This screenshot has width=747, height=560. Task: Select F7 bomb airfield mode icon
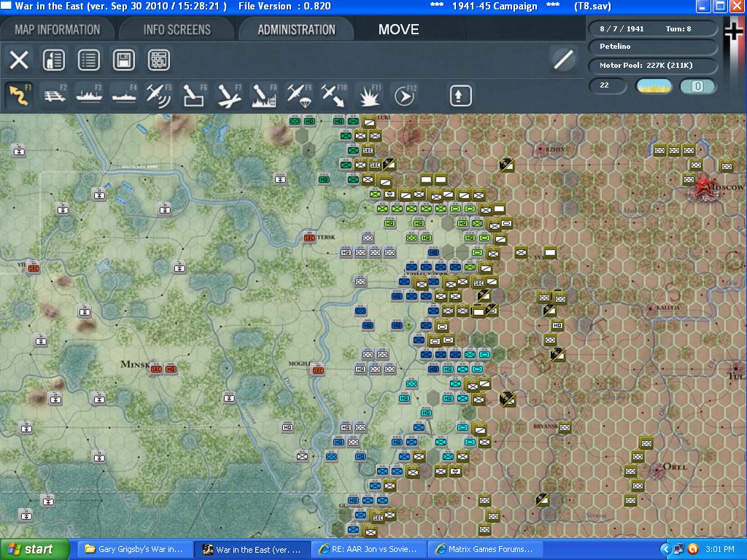click(228, 96)
